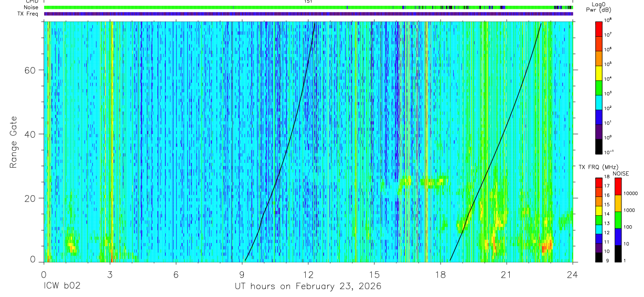Click the 'NOISE' colorbar title
The height and width of the screenshot is (297, 644).
coord(620,173)
